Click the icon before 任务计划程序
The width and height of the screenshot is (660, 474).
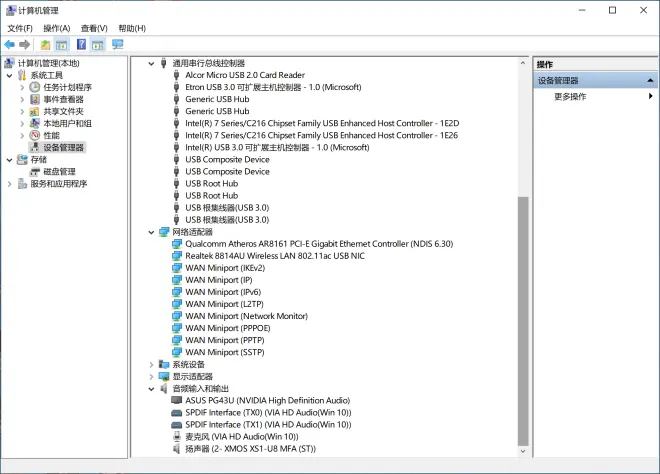pyautogui.click(x=35, y=87)
